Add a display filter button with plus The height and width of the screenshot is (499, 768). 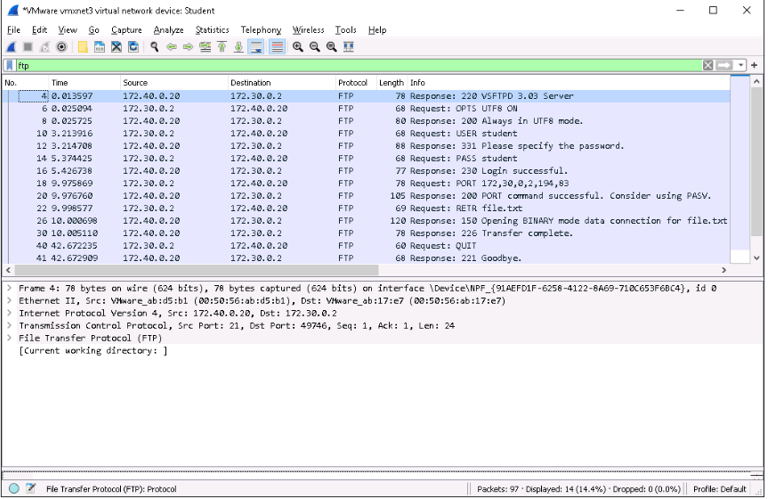[x=754, y=65]
